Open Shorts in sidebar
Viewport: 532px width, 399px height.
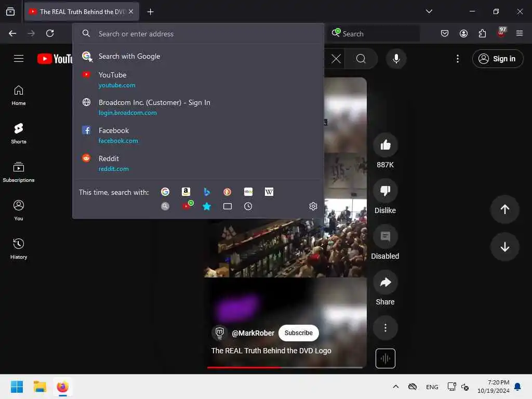[19, 134]
